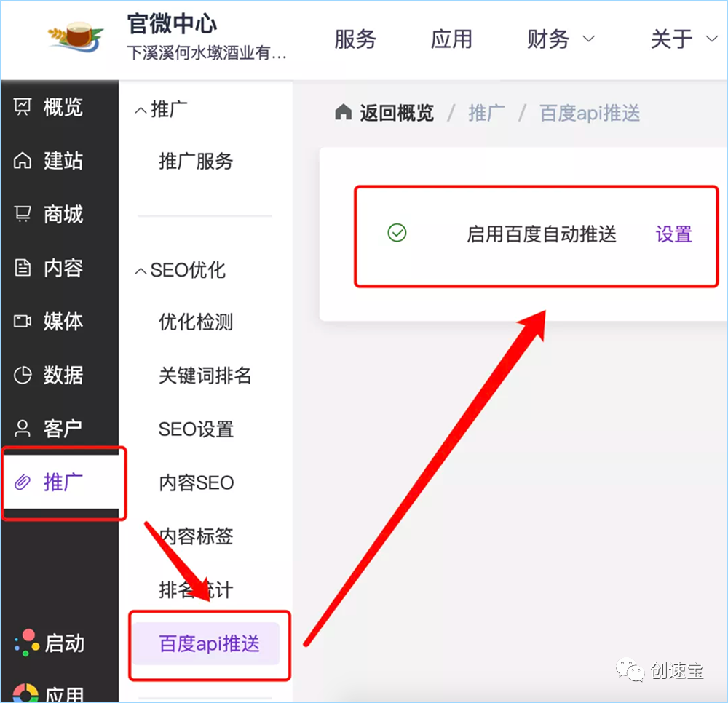Viewport: 728px width, 703px height.
Task: Select 推广 in the dark sidebar
Action: pyautogui.click(x=63, y=482)
